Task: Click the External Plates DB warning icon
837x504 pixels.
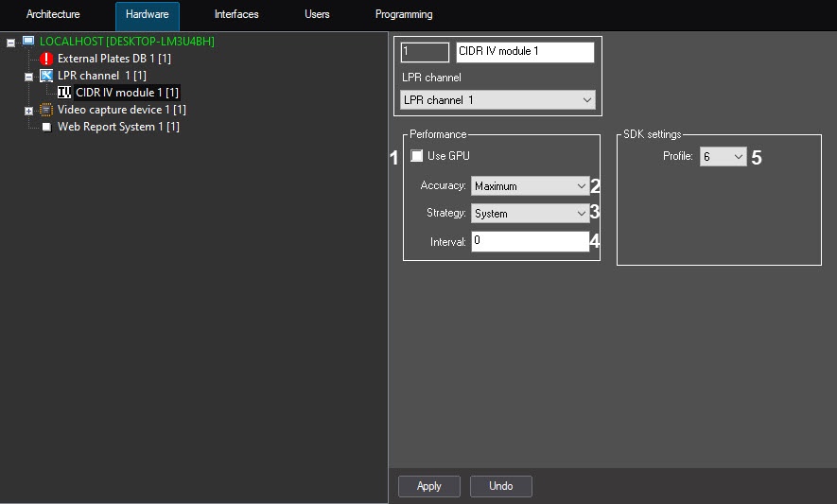Action: click(x=47, y=59)
